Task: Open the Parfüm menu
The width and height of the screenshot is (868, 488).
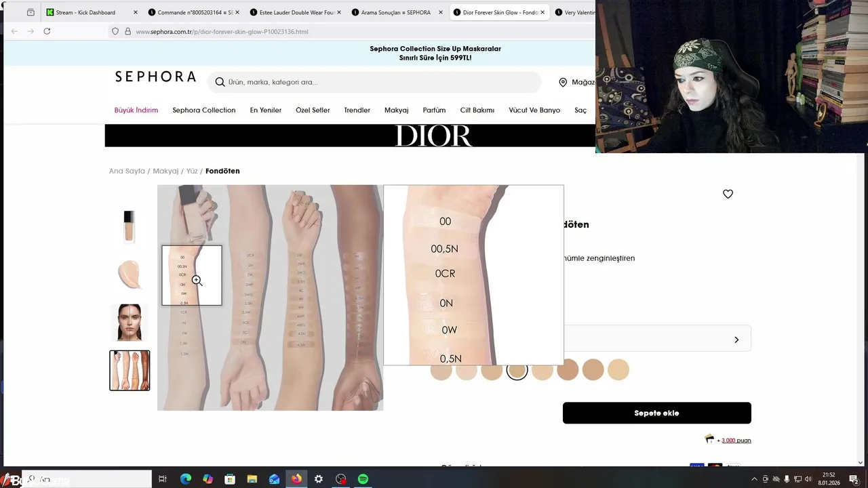Action: tap(435, 110)
